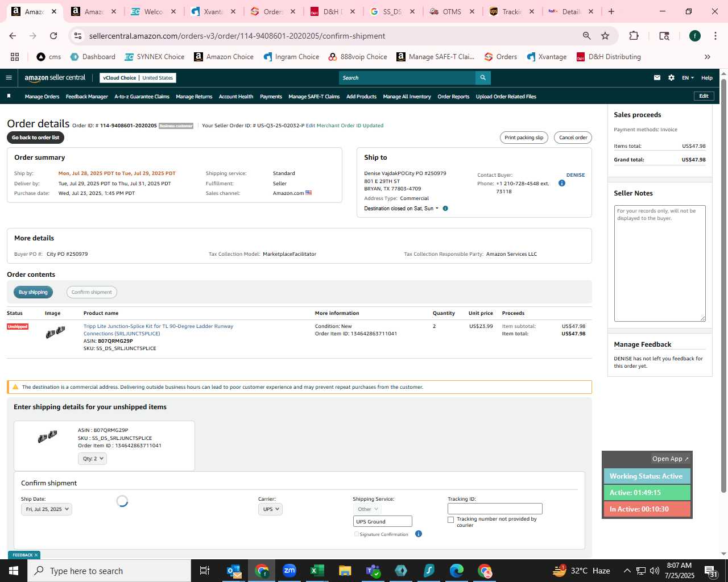728x582 pixels.
Task: Click the UPS Ground shipping service field
Action: coord(382,521)
